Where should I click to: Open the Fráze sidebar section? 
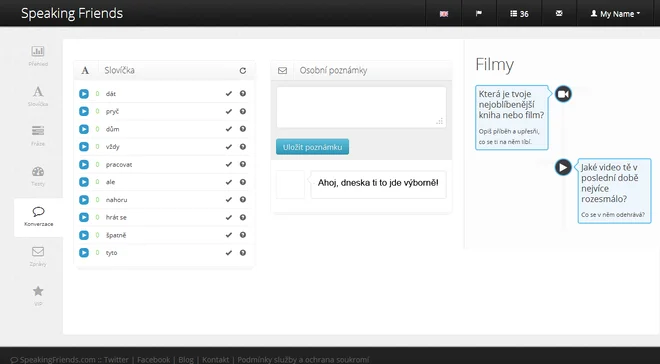38,136
